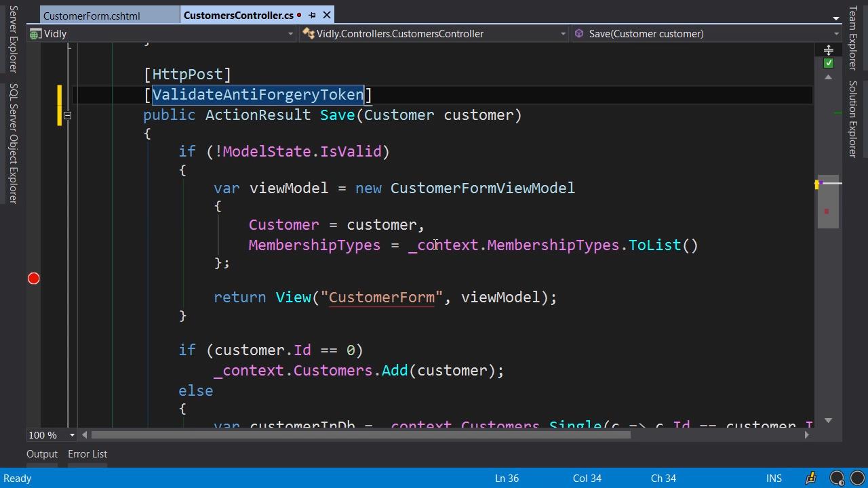The width and height of the screenshot is (868, 488).
Task: Click the horizontal scrollbar thumb
Action: (x=361, y=435)
